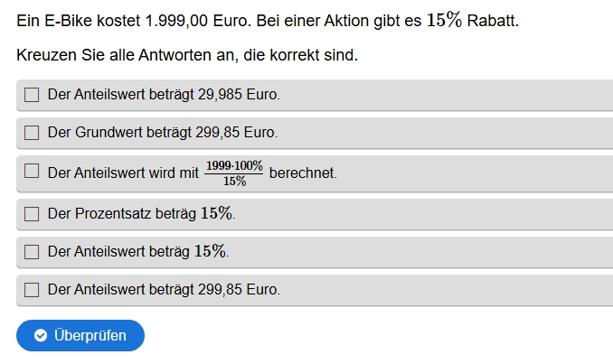
Task: Click the answer text "Der Prozentsatz beträg 15%"
Action: click(x=141, y=214)
